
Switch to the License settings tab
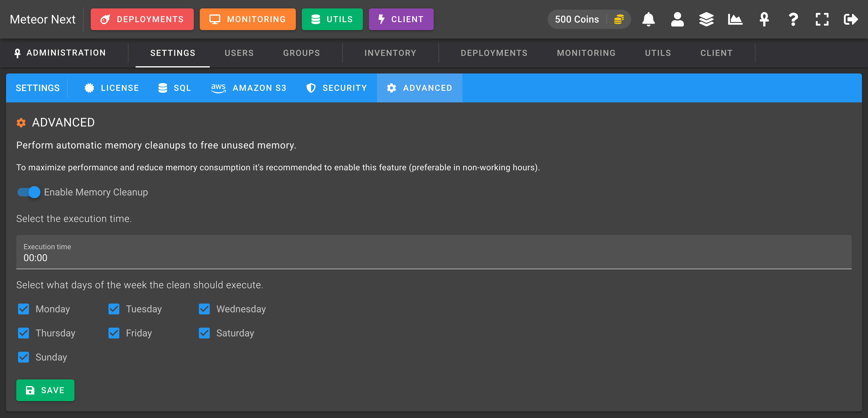coord(111,88)
